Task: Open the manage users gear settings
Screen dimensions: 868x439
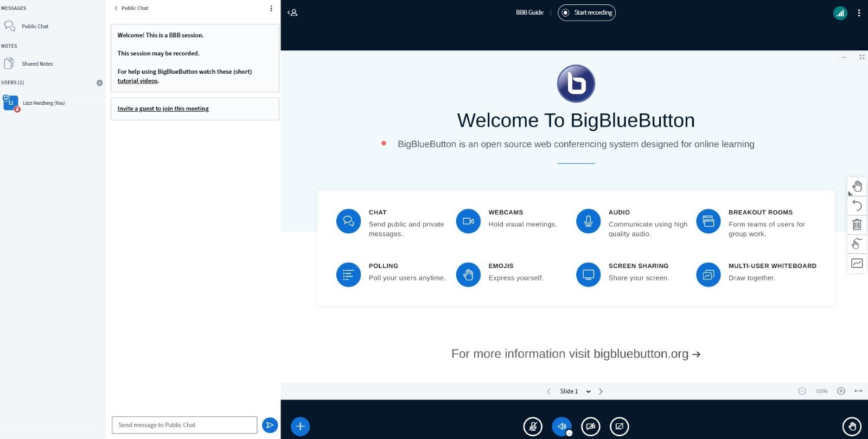Action: 99,83
